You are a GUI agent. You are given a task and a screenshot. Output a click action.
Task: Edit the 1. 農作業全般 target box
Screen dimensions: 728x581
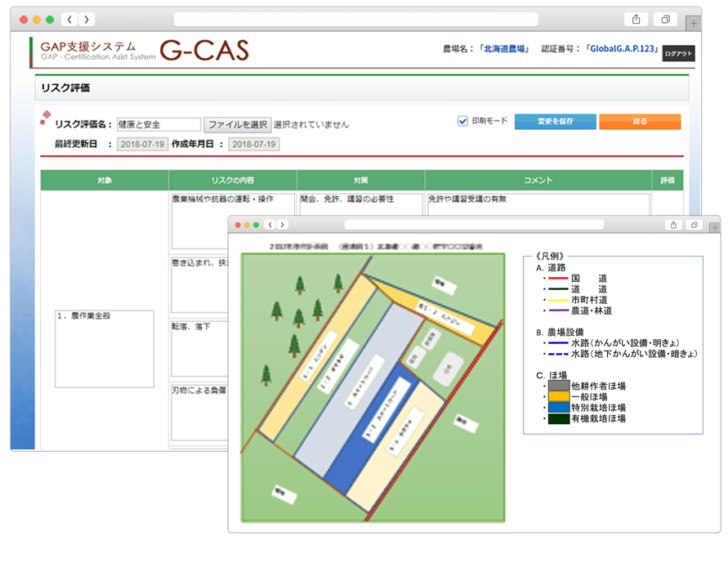click(105, 349)
